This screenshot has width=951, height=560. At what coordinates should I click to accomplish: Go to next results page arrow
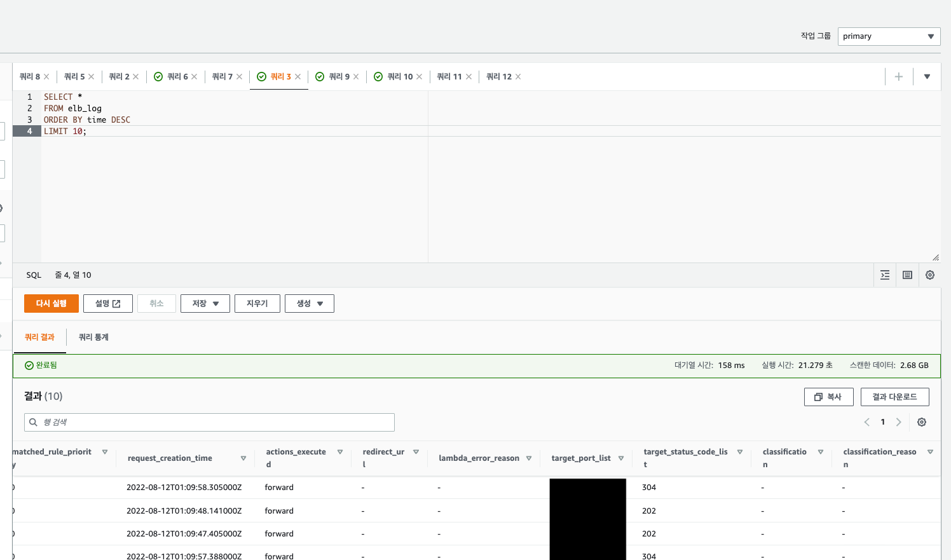pyautogui.click(x=898, y=422)
